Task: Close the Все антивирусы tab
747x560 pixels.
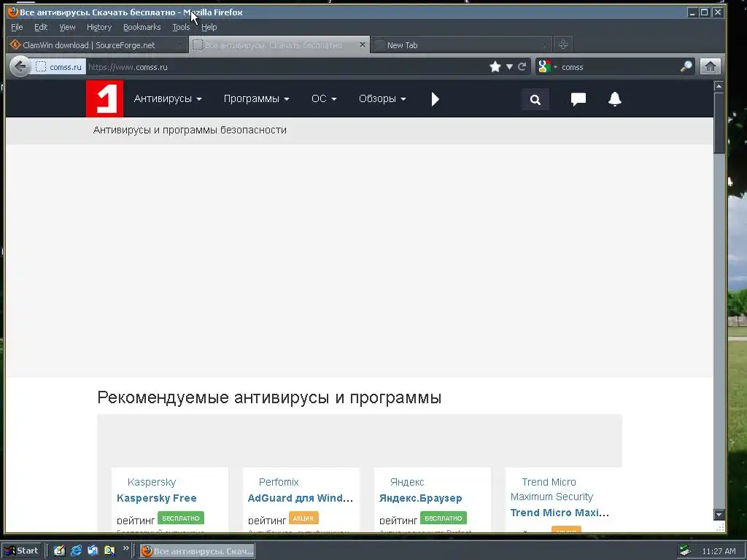Action: 362,44
